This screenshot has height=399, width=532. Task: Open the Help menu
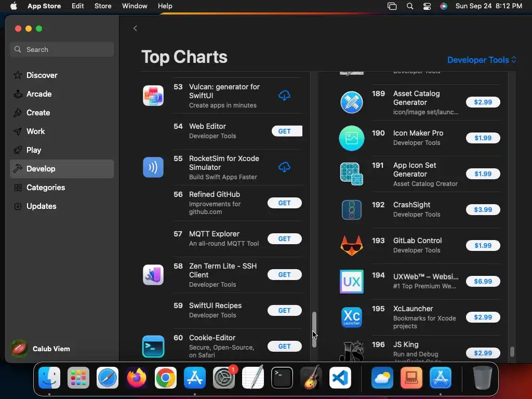(x=165, y=6)
